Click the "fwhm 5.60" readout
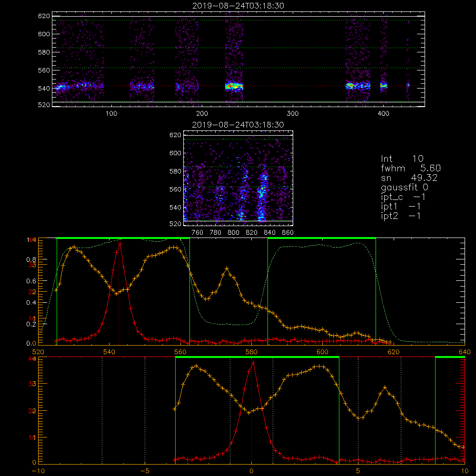This screenshot has height=476, width=476. click(411, 168)
